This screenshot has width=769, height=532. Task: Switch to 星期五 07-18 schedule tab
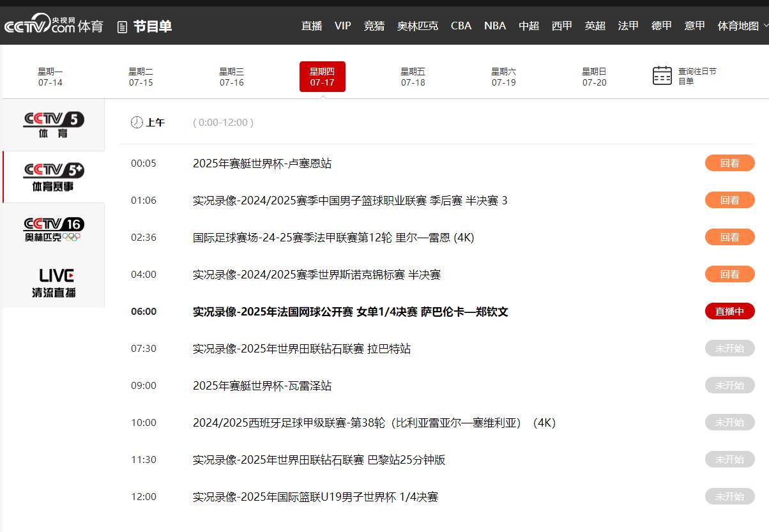pos(413,77)
